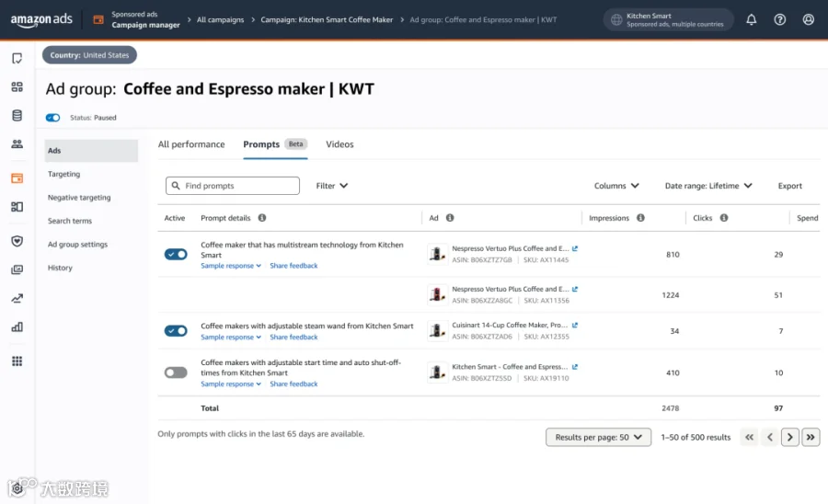Open the Columns dropdown

coord(616,186)
